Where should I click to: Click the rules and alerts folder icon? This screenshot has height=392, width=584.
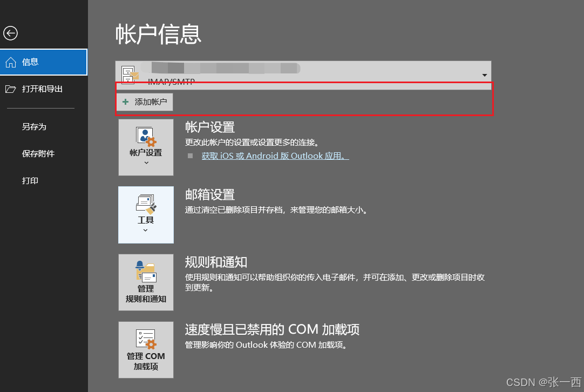(146, 271)
